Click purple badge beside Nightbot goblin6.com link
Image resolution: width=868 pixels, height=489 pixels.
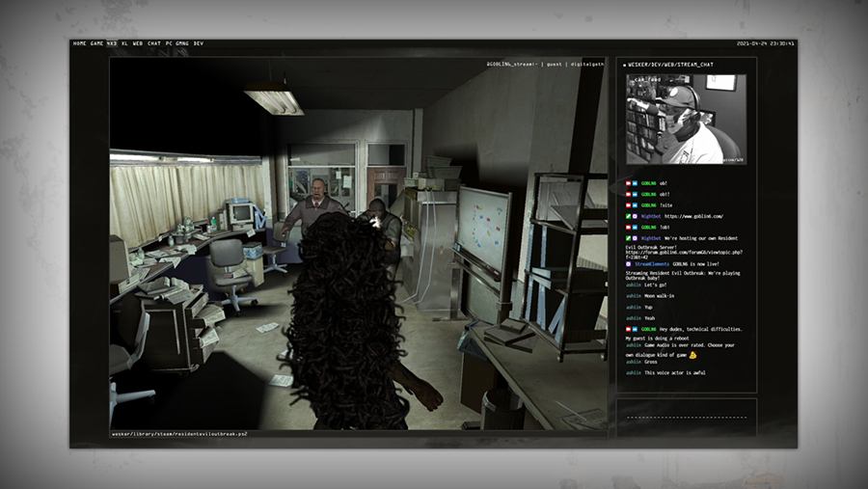click(x=635, y=217)
